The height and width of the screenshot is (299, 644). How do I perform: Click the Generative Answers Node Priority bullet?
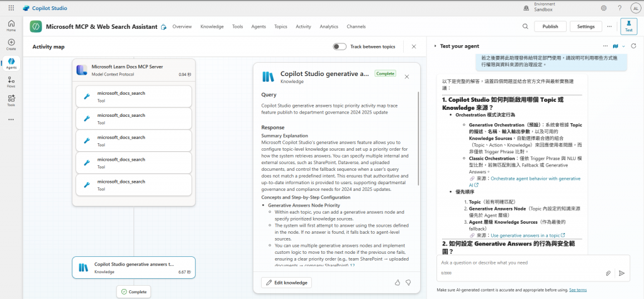tap(304, 205)
